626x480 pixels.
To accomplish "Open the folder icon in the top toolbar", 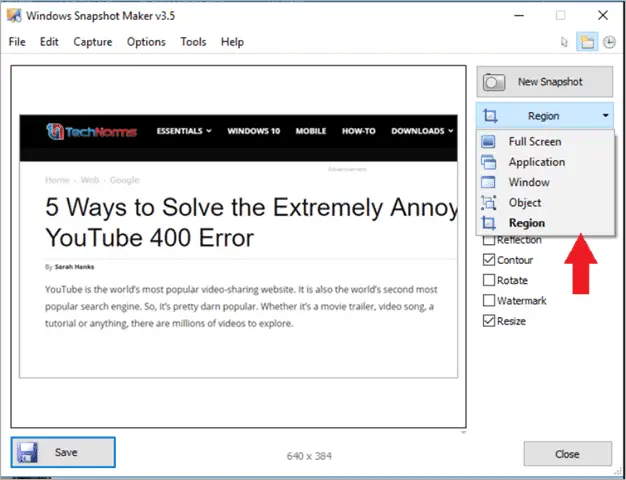I will coord(587,42).
